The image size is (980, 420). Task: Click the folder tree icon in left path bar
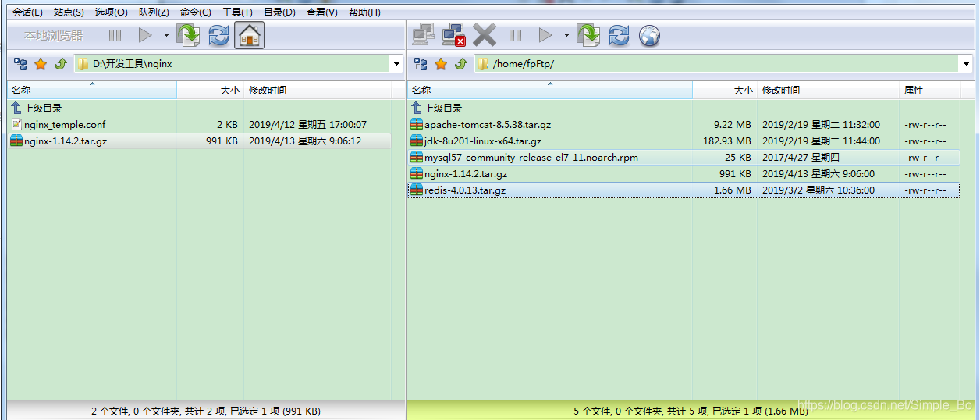(21, 64)
